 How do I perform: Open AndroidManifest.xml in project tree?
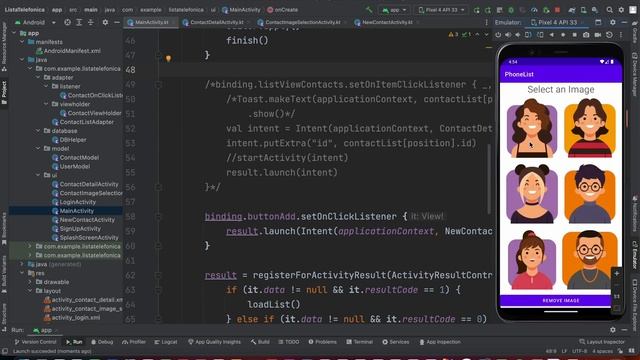pos(68,51)
